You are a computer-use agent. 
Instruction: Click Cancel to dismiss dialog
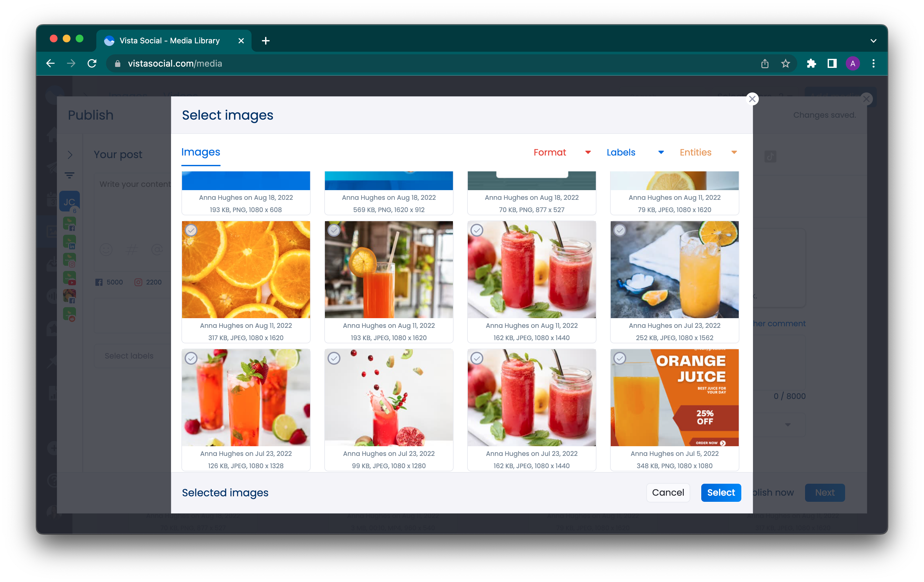pos(669,492)
